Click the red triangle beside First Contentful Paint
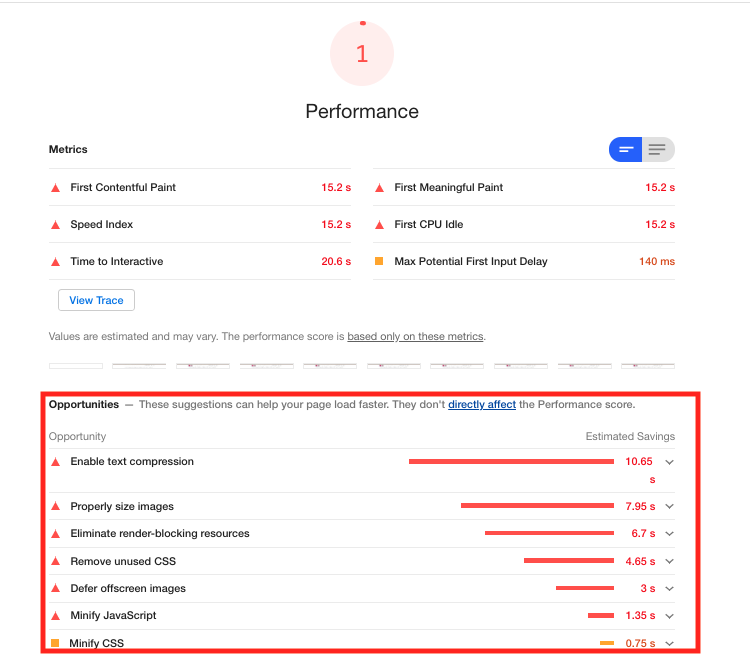 tap(56, 188)
